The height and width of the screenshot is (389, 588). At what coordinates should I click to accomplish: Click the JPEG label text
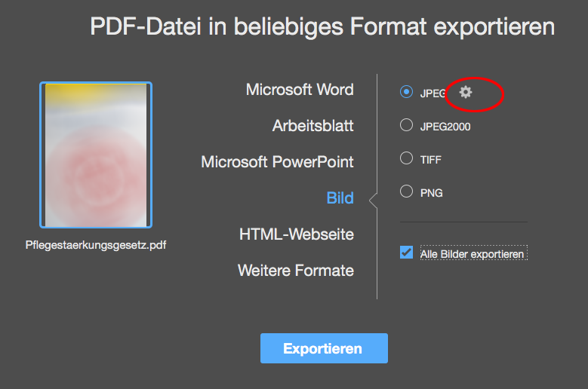click(433, 93)
